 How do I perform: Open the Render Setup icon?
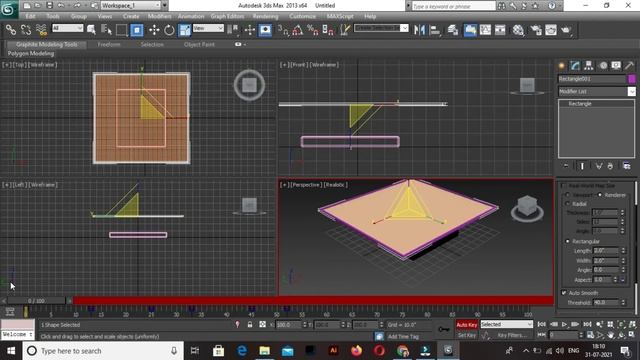pos(536,30)
